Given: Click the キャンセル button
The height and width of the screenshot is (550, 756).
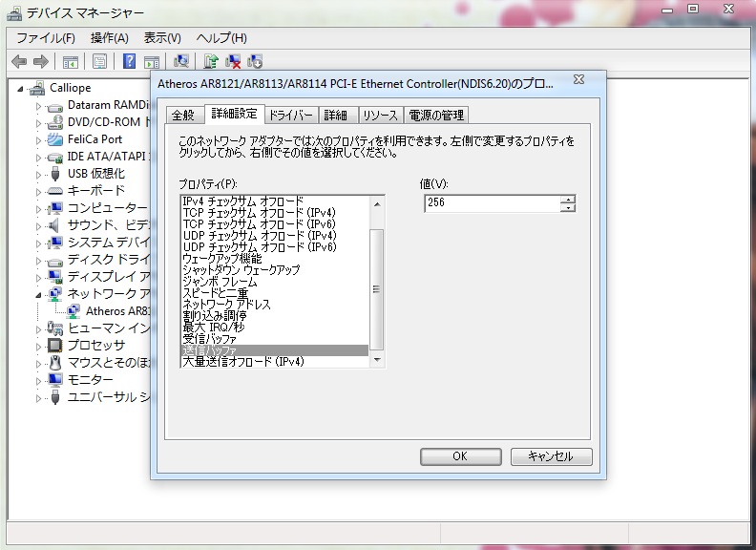Looking at the screenshot, I should [x=551, y=456].
